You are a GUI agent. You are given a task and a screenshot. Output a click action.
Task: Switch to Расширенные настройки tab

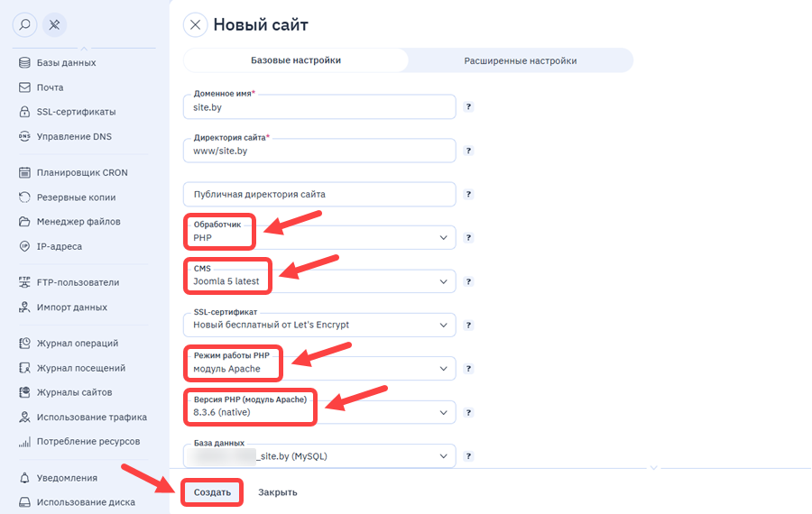(x=520, y=60)
